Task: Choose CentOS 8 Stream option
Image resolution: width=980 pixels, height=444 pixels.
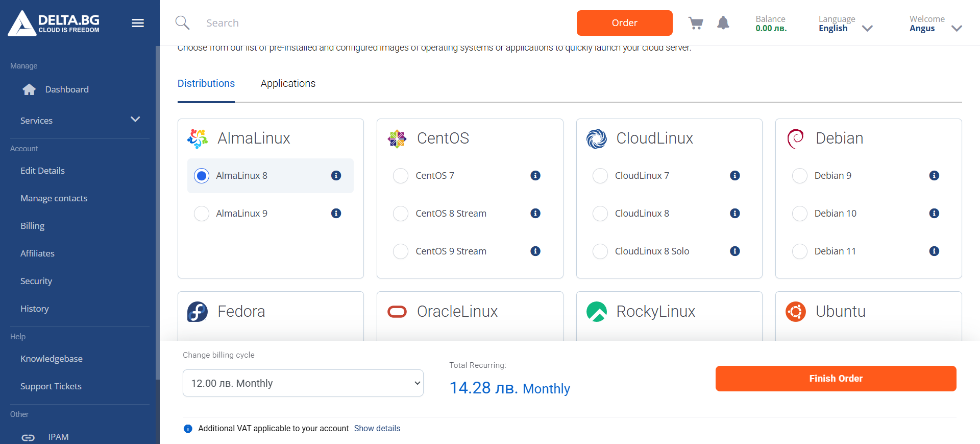Action: [x=401, y=214]
